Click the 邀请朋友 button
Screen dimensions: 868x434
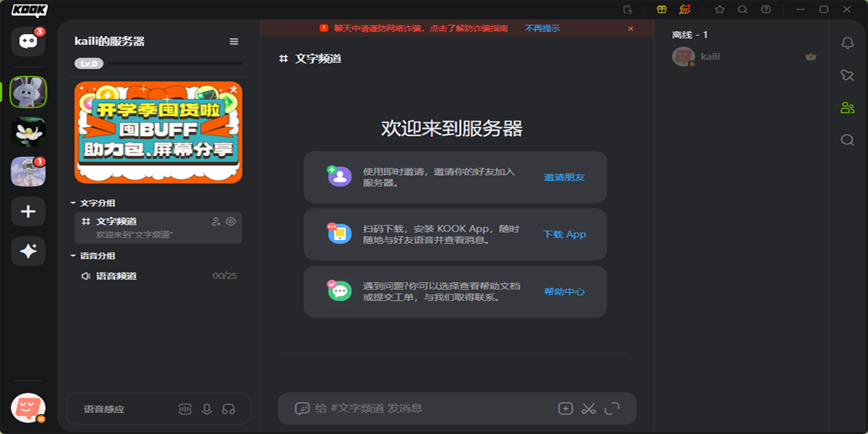(x=564, y=177)
